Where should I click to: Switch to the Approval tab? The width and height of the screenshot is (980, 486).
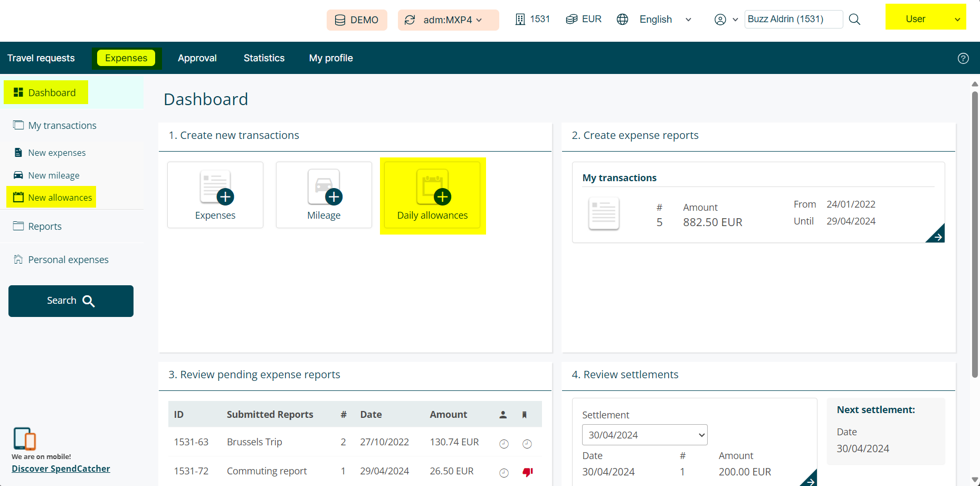point(197,58)
